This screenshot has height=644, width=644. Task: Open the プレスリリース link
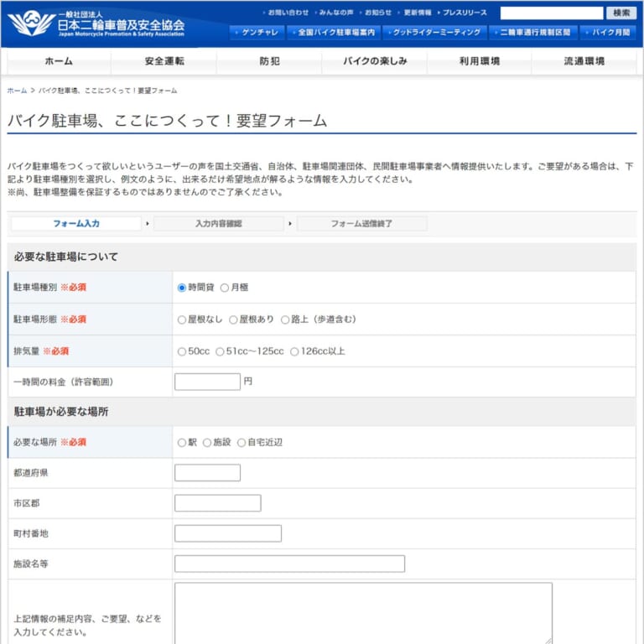[463, 13]
